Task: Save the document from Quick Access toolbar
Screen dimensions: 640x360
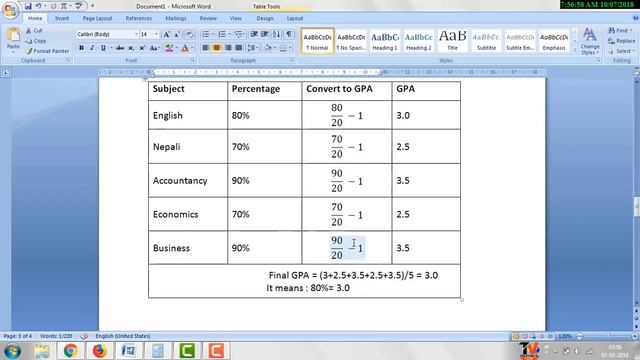Action: point(28,6)
